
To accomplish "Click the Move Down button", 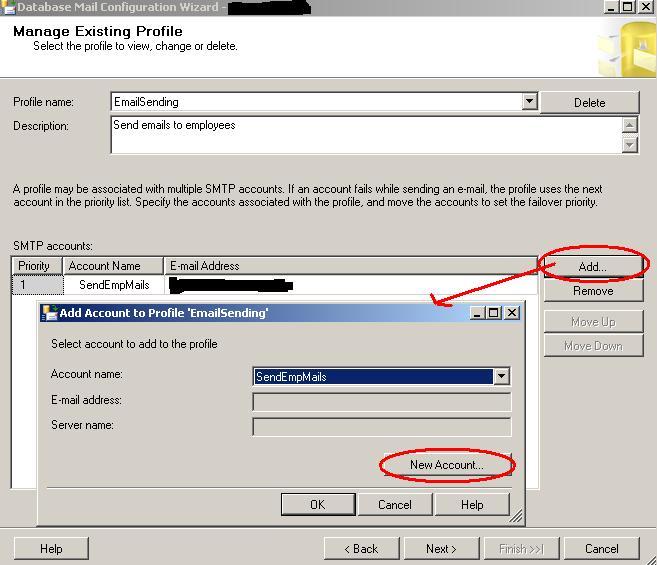I will (x=593, y=346).
